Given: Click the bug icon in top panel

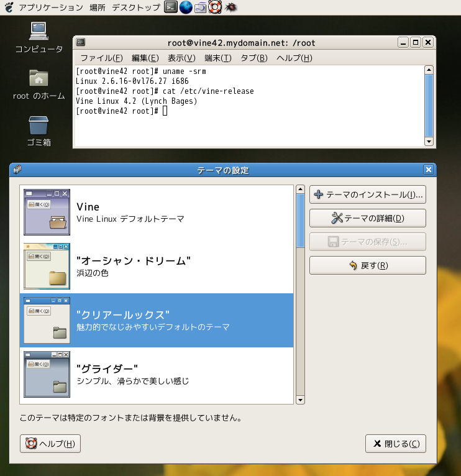Looking at the screenshot, I should point(230,7).
